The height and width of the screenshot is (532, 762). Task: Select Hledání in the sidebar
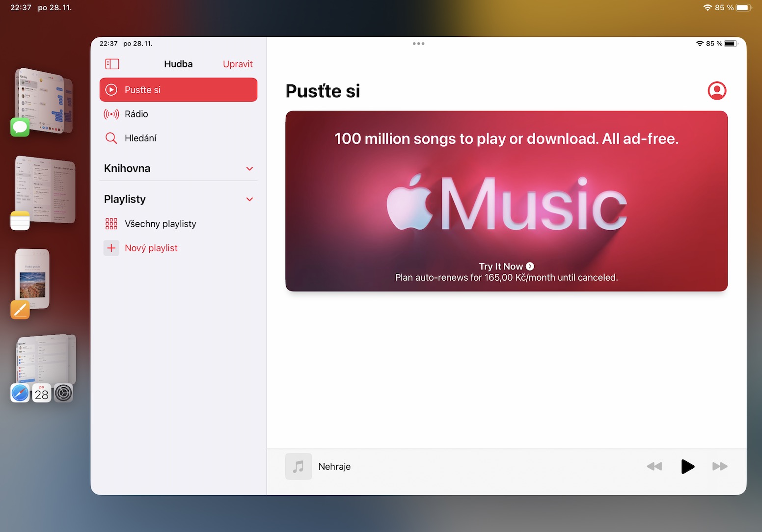[178, 138]
